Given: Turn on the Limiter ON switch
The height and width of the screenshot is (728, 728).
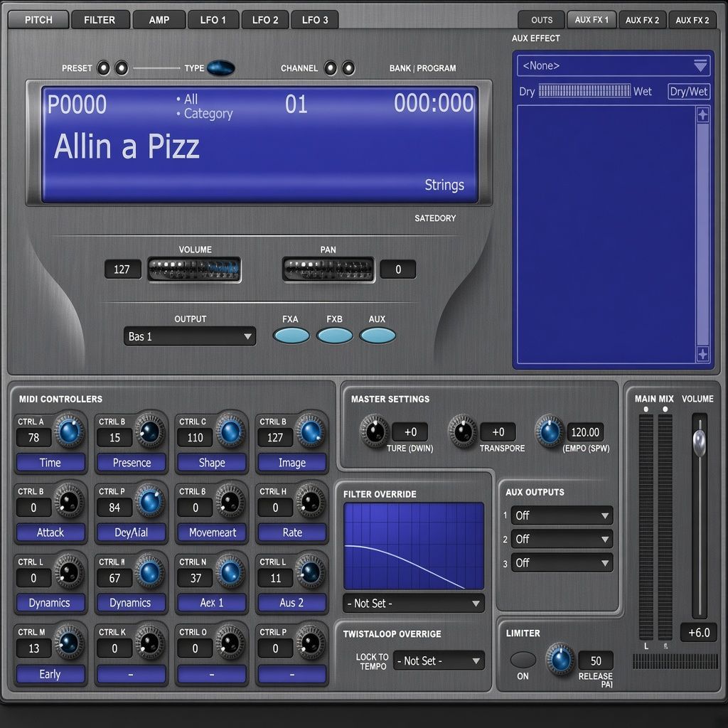Looking at the screenshot, I should click(x=523, y=659).
